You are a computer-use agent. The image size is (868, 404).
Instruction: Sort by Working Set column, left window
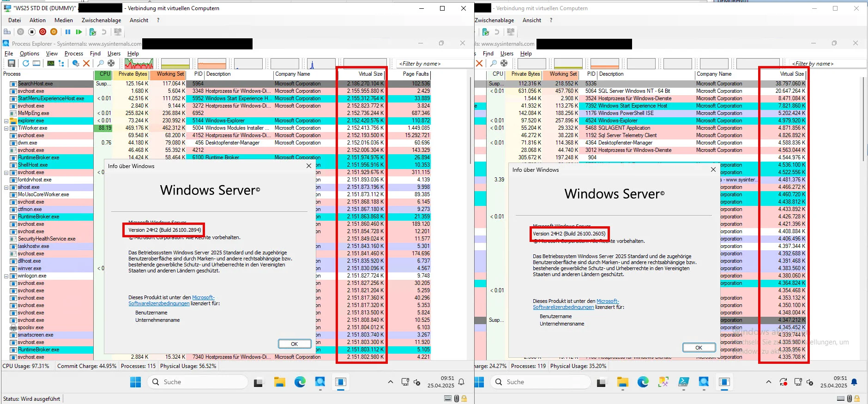169,74
